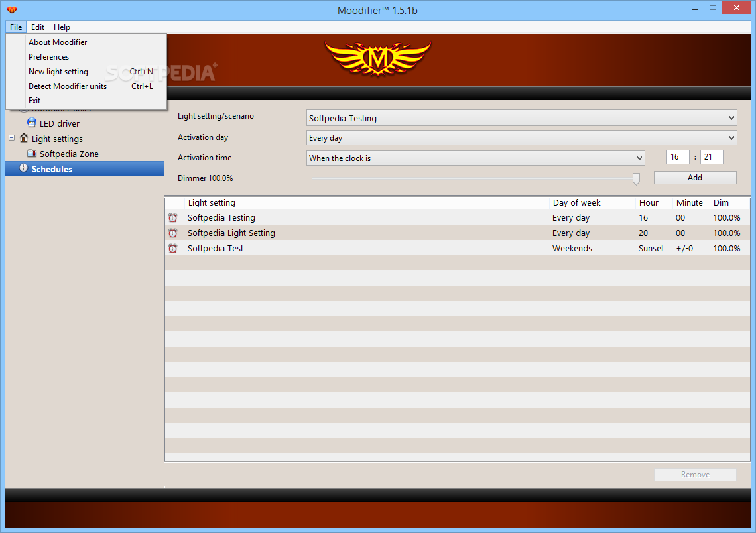
Task: Select New light setting menu entry
Action: point(87,72)
